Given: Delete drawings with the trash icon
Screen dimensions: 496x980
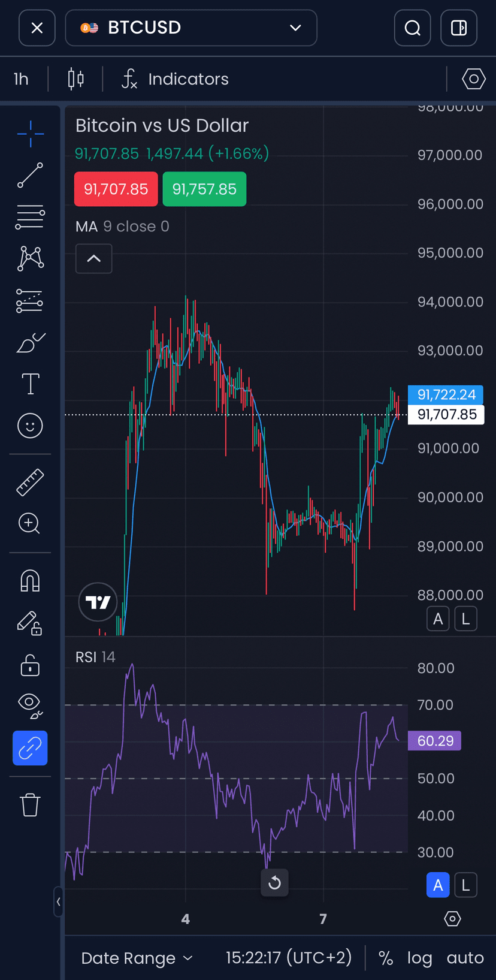Looking at the screenshot, I should coord(30,804).
